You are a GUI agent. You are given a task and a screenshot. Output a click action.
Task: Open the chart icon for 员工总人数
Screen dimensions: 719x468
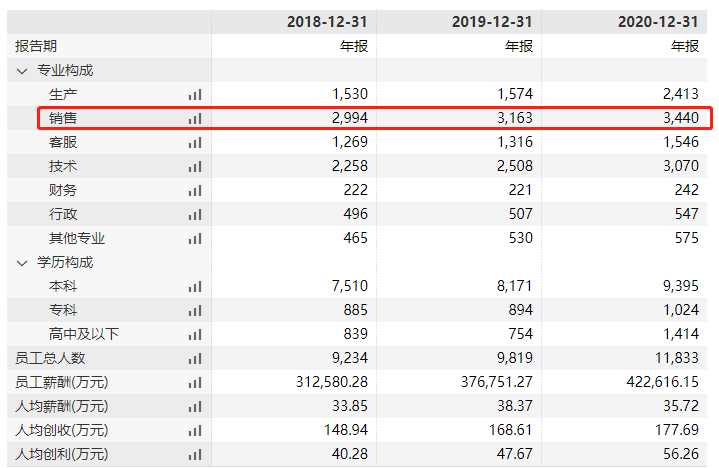pyautogui.click(x=194, y=358)
